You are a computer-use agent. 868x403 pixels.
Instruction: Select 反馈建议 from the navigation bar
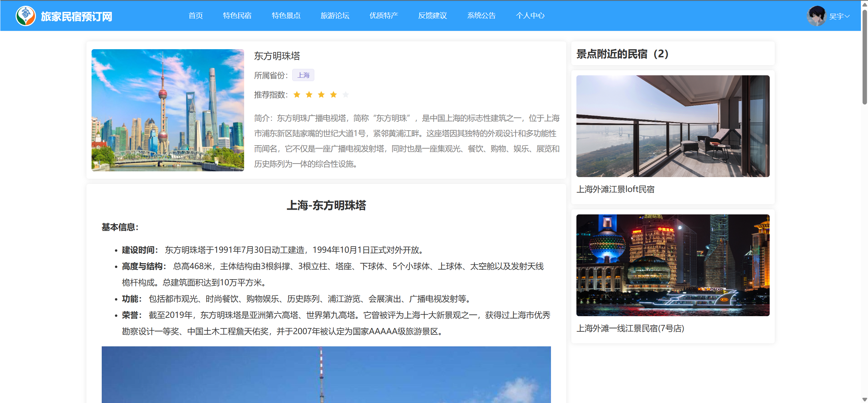click(x=432, y=16)
